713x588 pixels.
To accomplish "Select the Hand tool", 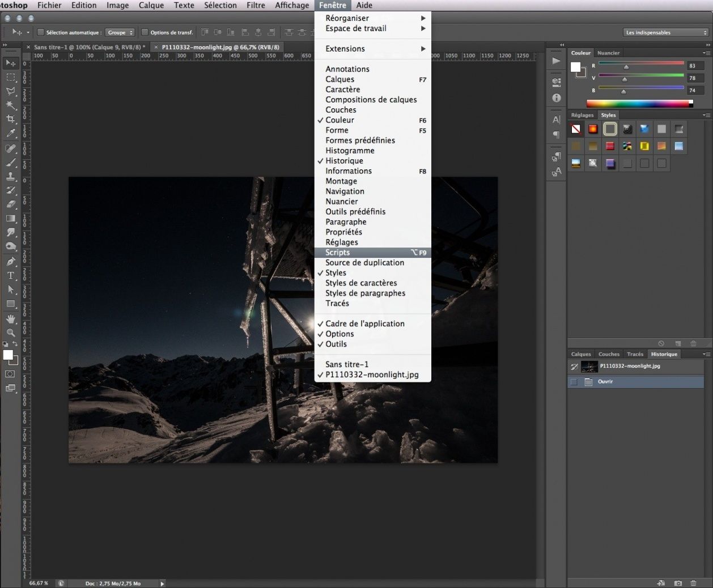I will point(11,319).
